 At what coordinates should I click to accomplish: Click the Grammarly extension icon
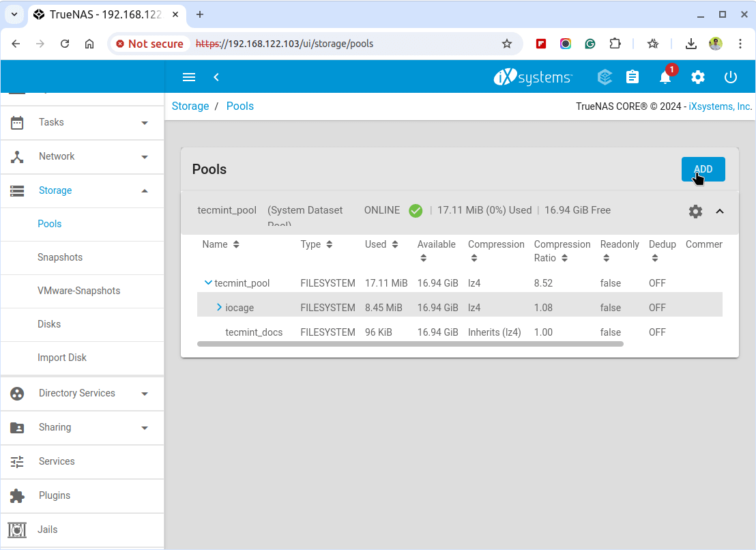590,44
